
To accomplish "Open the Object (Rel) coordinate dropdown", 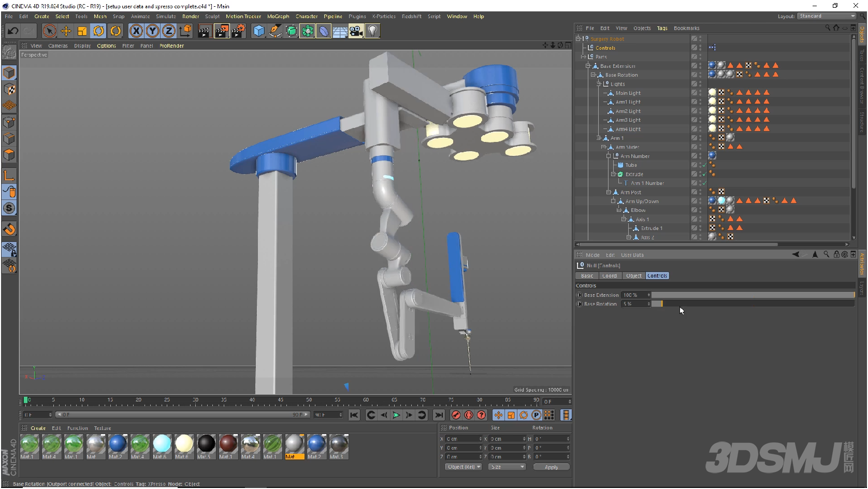I will pos(464,467).
